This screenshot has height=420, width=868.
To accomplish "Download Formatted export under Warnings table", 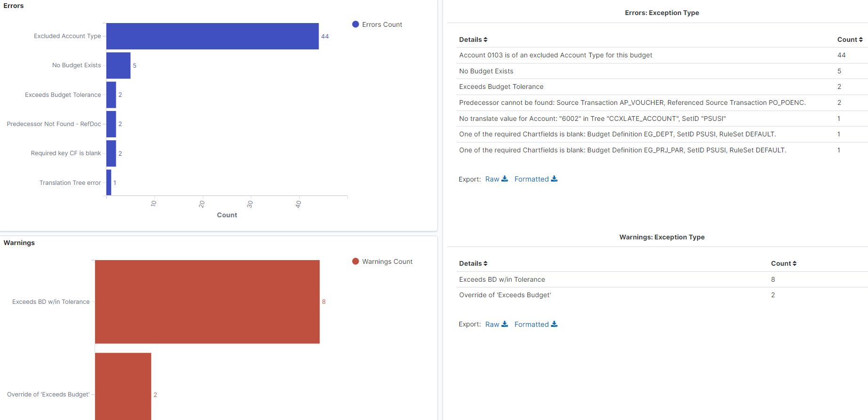I will coord(536,325).
